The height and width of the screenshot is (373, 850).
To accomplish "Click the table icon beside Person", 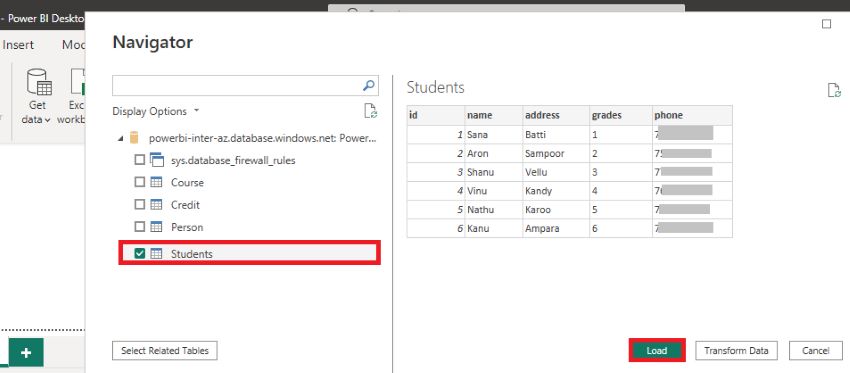I will [156, 227].
